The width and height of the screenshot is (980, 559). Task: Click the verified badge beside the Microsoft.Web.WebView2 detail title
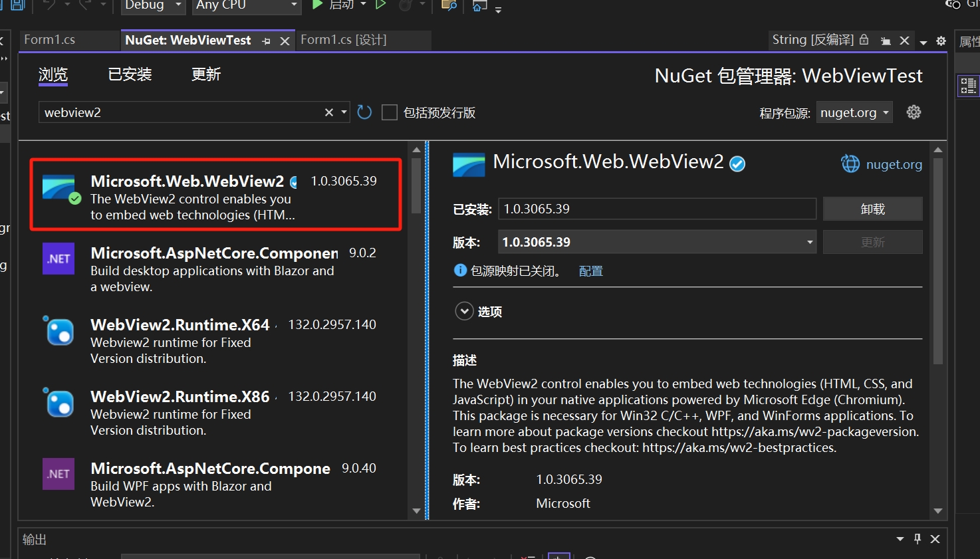pyautogui.click(x=737, y=164)
